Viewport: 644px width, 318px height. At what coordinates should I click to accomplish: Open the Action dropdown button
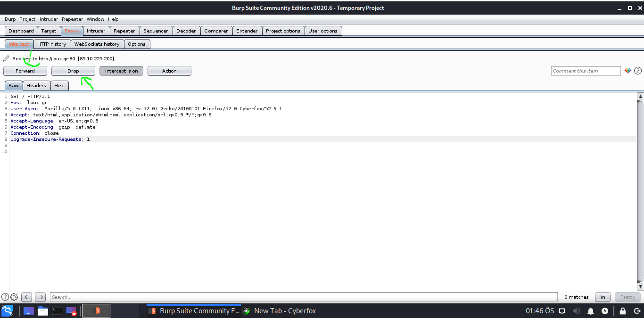click(x=169, y=71)
